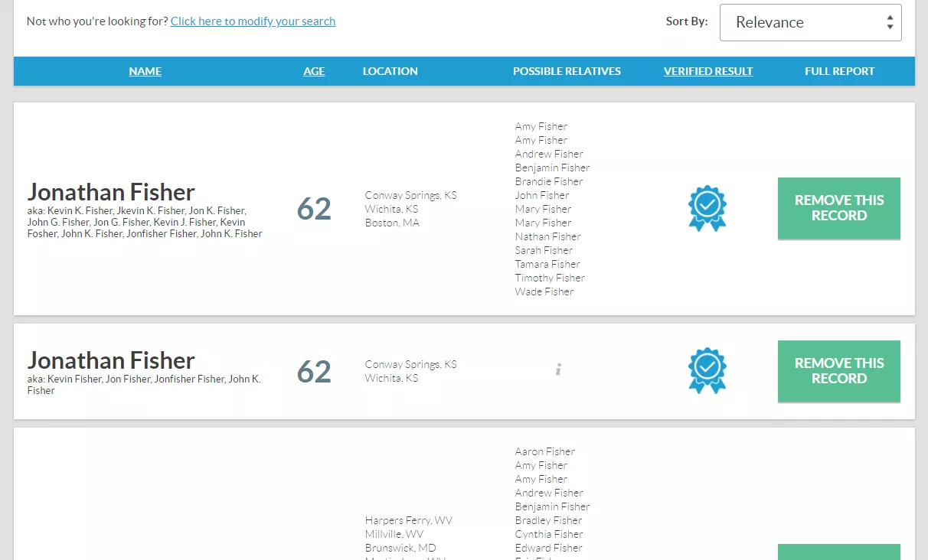Click the POSSIBLE RELATIVES column header

coord(567,71)
